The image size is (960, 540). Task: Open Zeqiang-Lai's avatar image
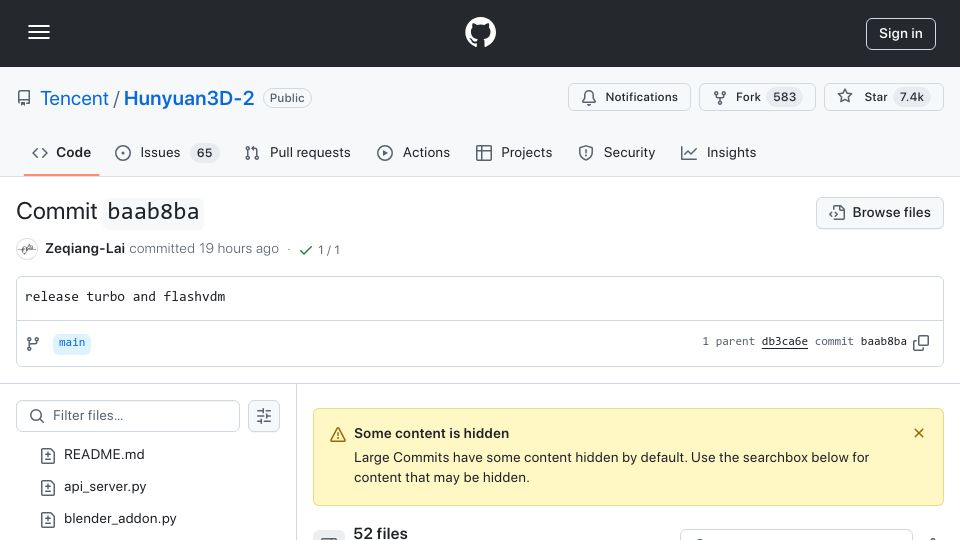point(27,249)
